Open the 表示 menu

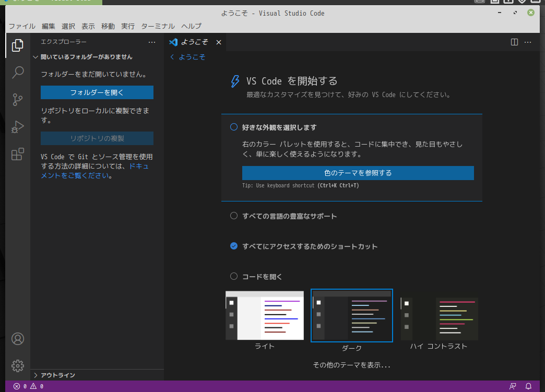pos(88,26)
